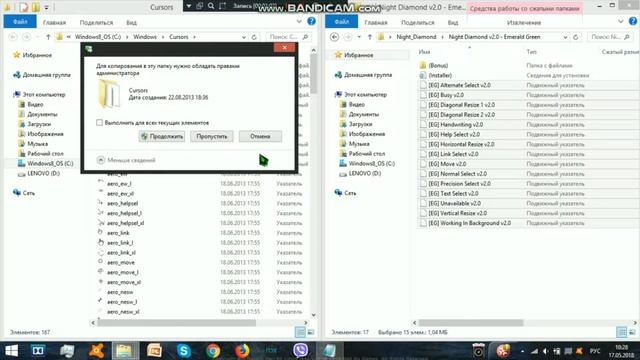
Task: Click search field in Cursors window
Action: coord(288,37)
